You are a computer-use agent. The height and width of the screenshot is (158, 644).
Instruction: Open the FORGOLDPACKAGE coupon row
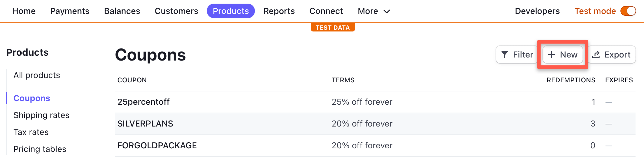157,146
